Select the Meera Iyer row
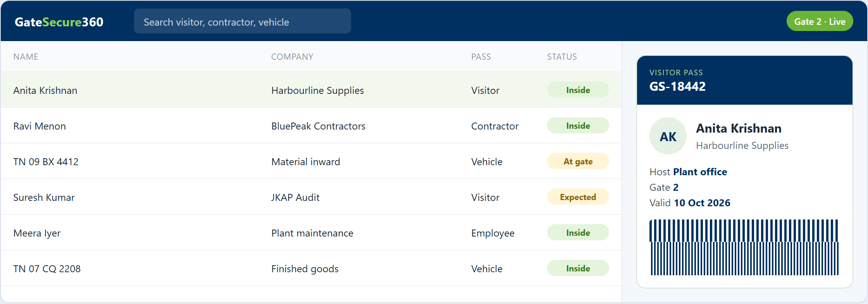This screenshot has width=868, height=304. tap(311, 233)
